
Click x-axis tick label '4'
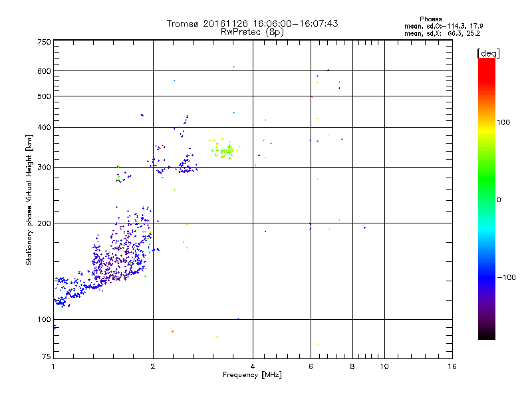point(253,366)
